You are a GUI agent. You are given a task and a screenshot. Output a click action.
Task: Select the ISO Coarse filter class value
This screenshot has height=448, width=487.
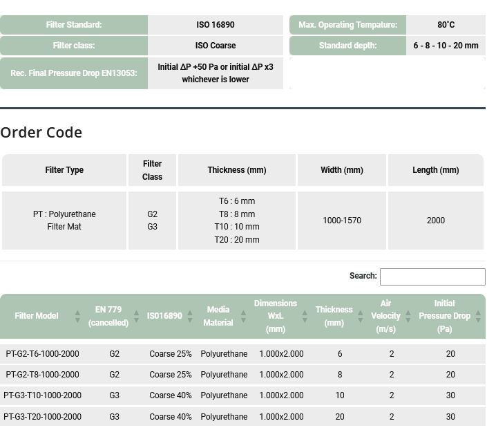216,46
